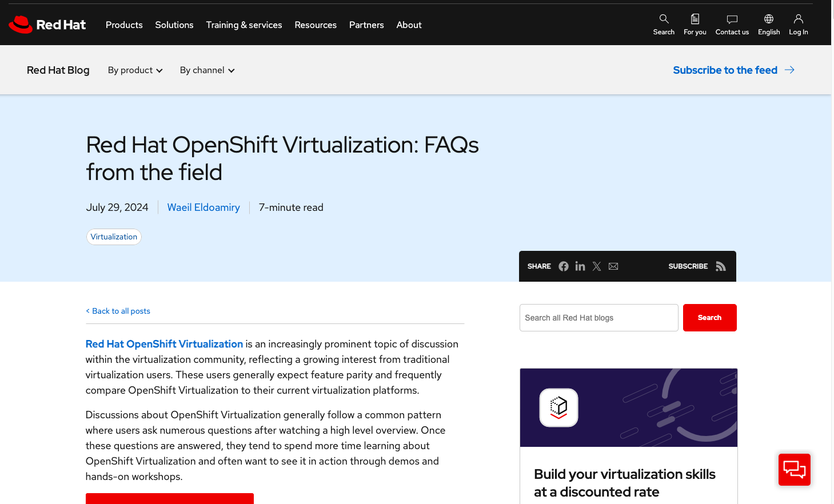Screen dimensions: 834x504
Task: Click the July 29, 2024 date text
Action: click(117, 207)
